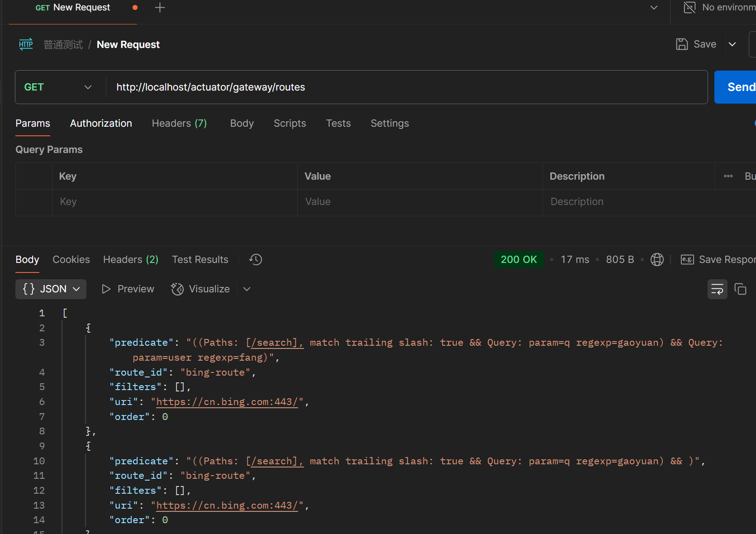
Task: Open the JSON format dropdown
Action: (x=51, y=289)
